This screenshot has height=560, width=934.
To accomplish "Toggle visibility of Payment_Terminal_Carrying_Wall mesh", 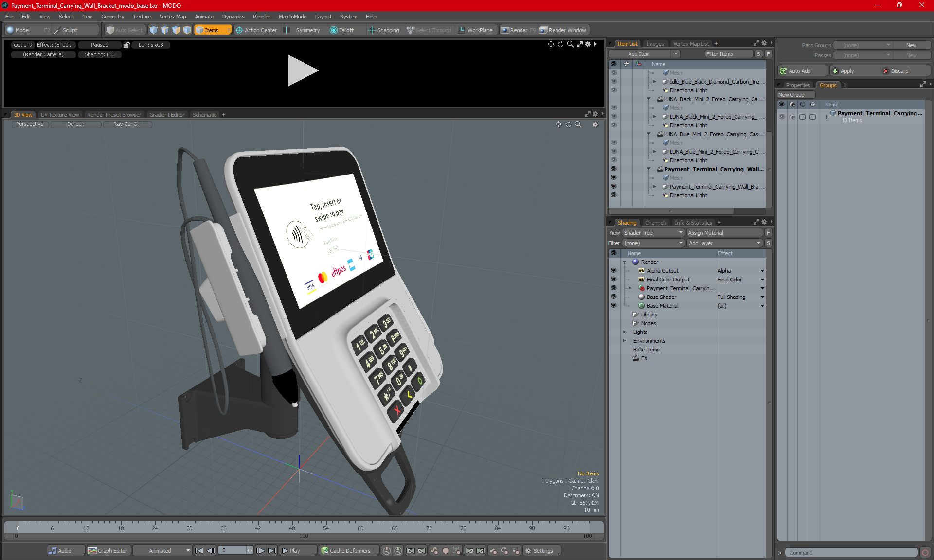I will [614, 177].
